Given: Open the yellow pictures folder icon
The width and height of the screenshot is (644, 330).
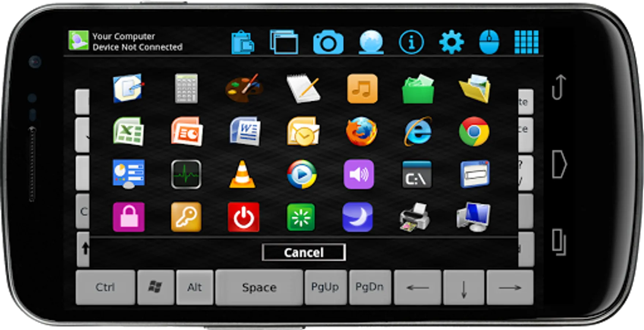Looking at the screenshot, I should coord(474,88).
